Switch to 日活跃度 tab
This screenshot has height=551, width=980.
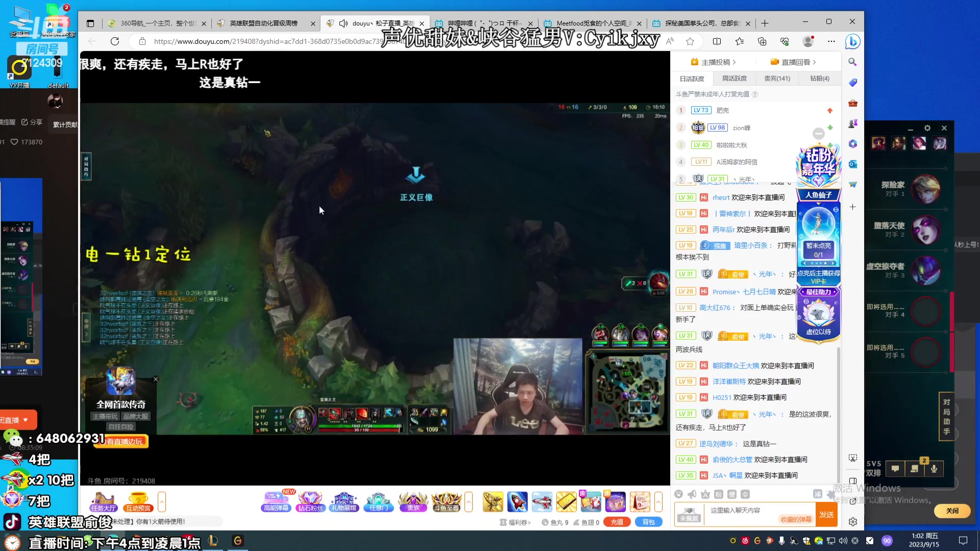click(x=692, y=79)
